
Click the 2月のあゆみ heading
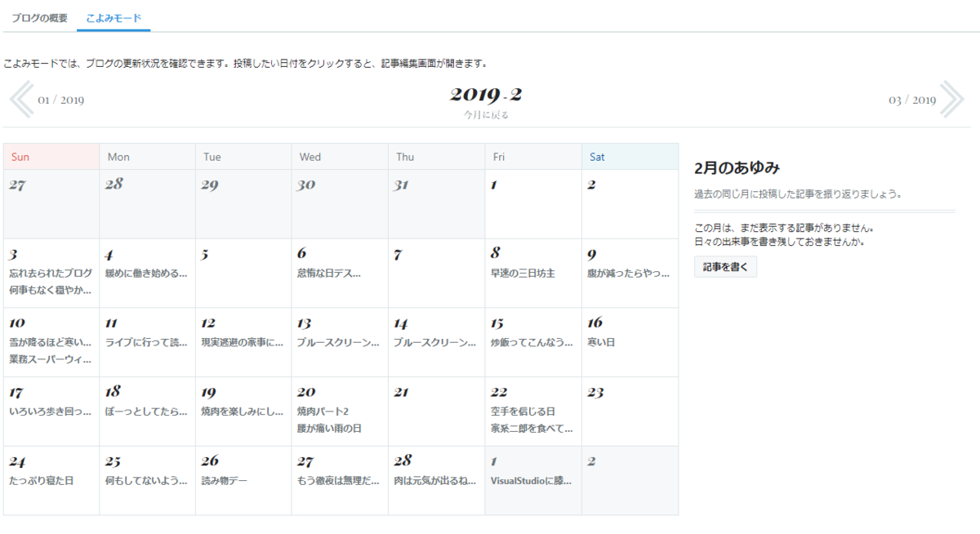point(737,168)
